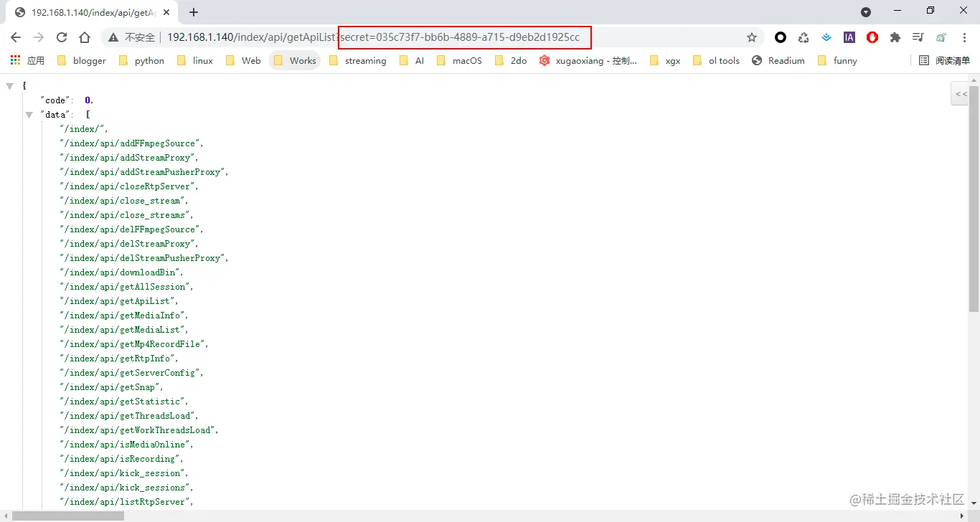Open the blue layered extension icon

[x=826, y=37]
